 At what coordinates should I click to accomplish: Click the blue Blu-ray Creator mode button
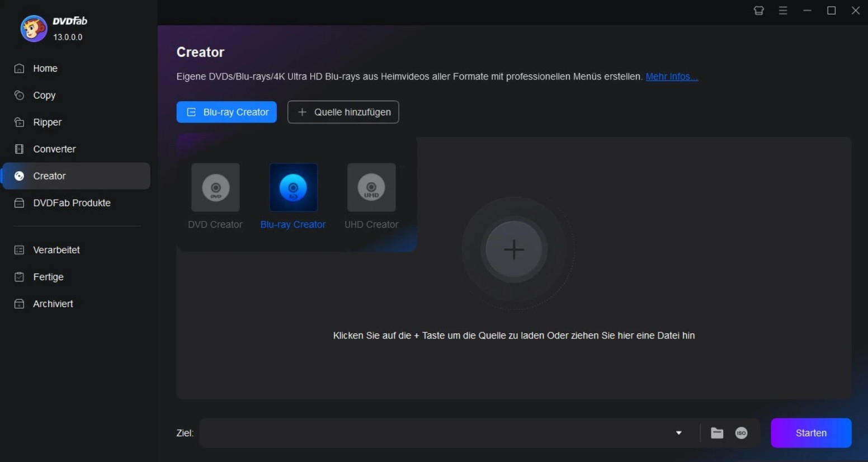pyautogui.click(x=227, y=112)
